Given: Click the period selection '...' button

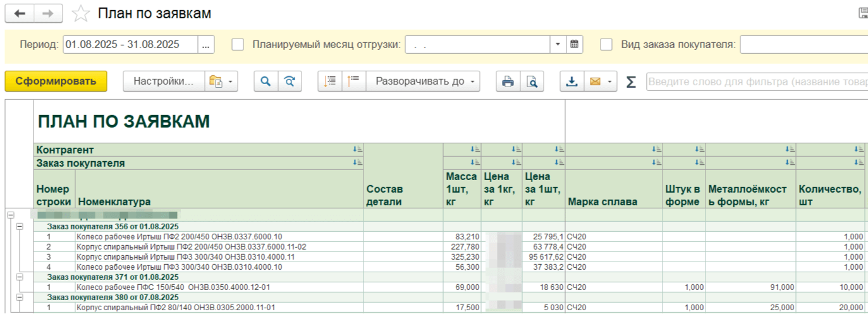Looking at the screenshot, I should (206, 44).
